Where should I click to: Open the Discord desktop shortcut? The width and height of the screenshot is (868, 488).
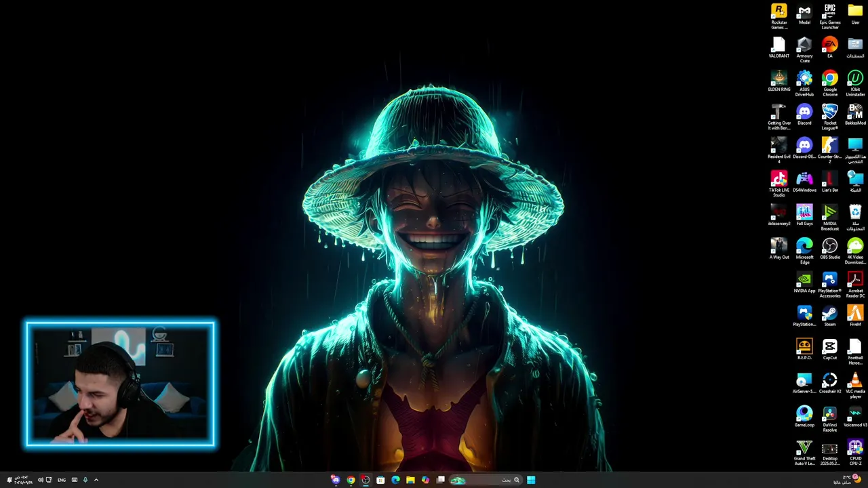point(804,115)
